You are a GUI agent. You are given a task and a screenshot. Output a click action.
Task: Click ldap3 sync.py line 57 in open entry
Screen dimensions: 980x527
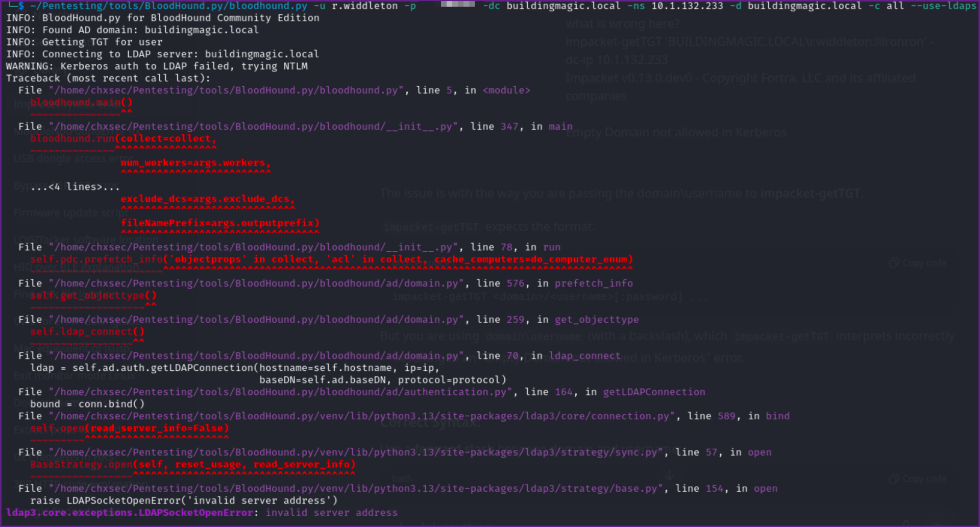tap(395, 452)
